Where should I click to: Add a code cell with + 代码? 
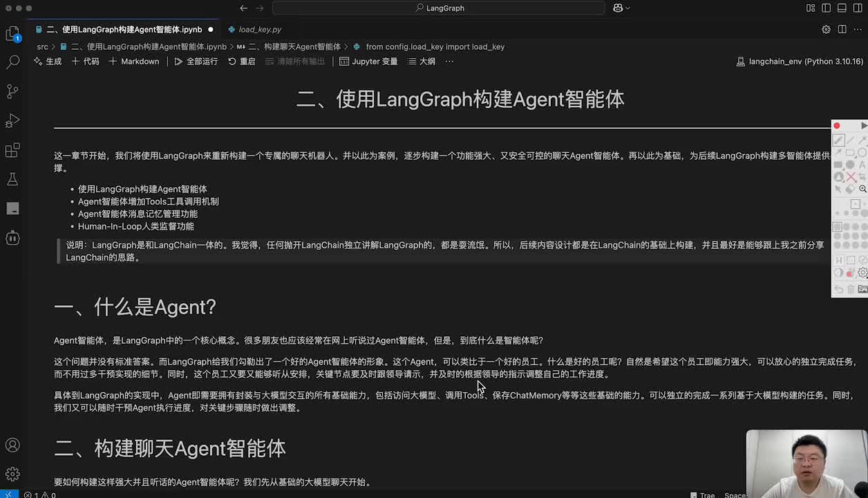(x=86, y=62)
